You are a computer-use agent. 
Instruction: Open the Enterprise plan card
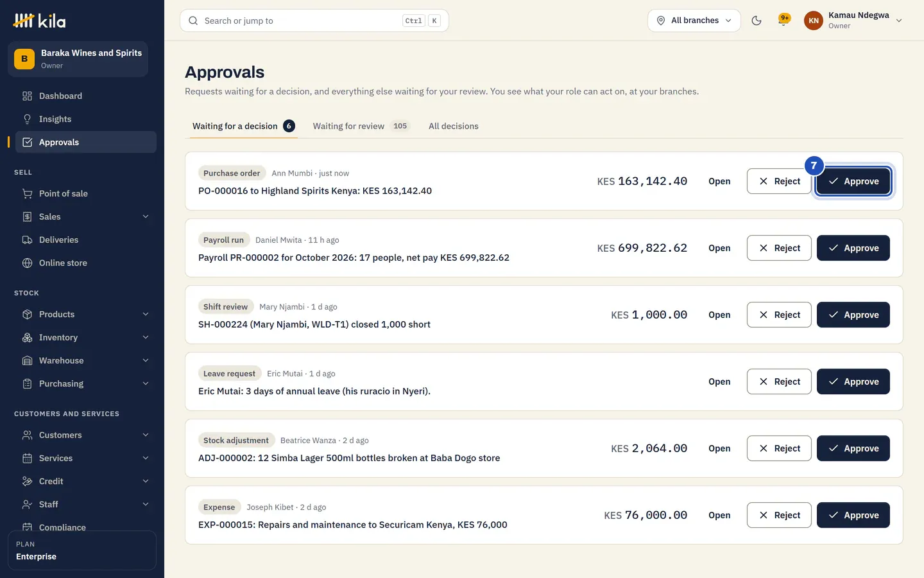pos(82,550)
